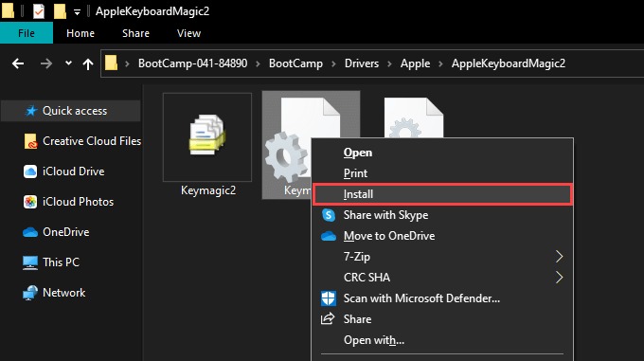This screenshot has height=361, width=644.
Task: Select the Keymagic2 catalog file thumbnail
Action: (207, 136)
